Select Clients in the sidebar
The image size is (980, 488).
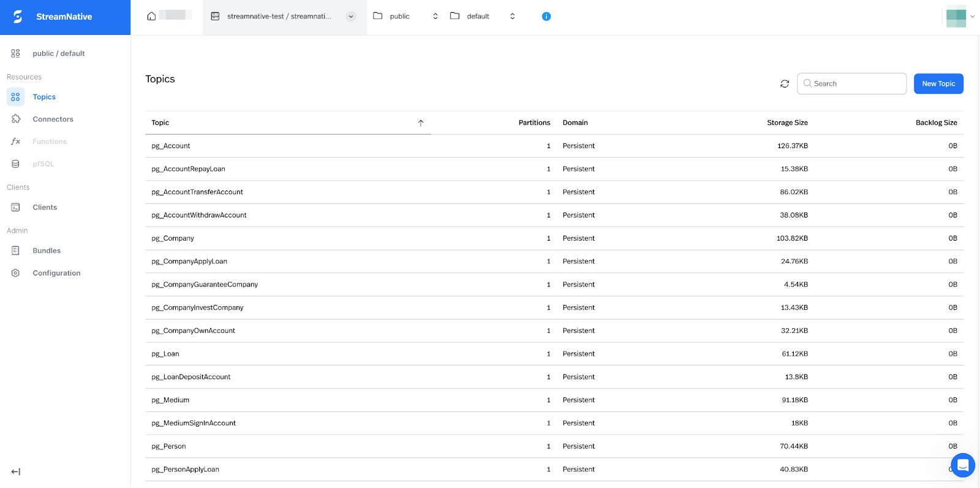45,208
